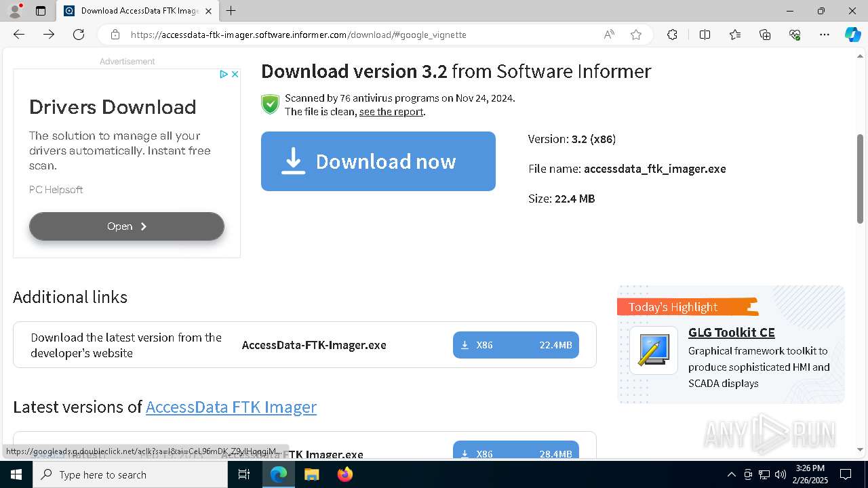
Task: Go back to the previous page
Action: click(19, 35)
